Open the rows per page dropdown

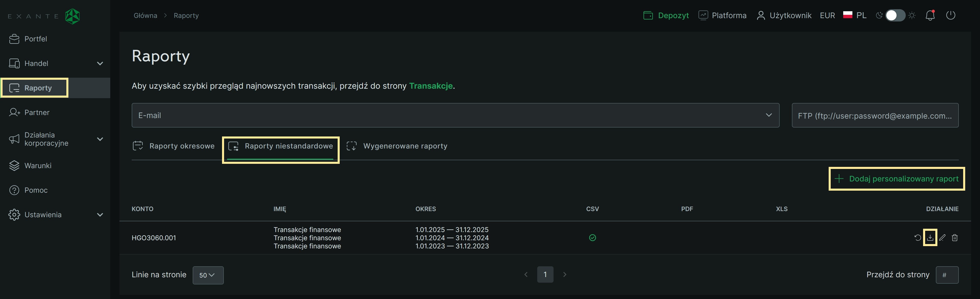click(x=208, y=275)
